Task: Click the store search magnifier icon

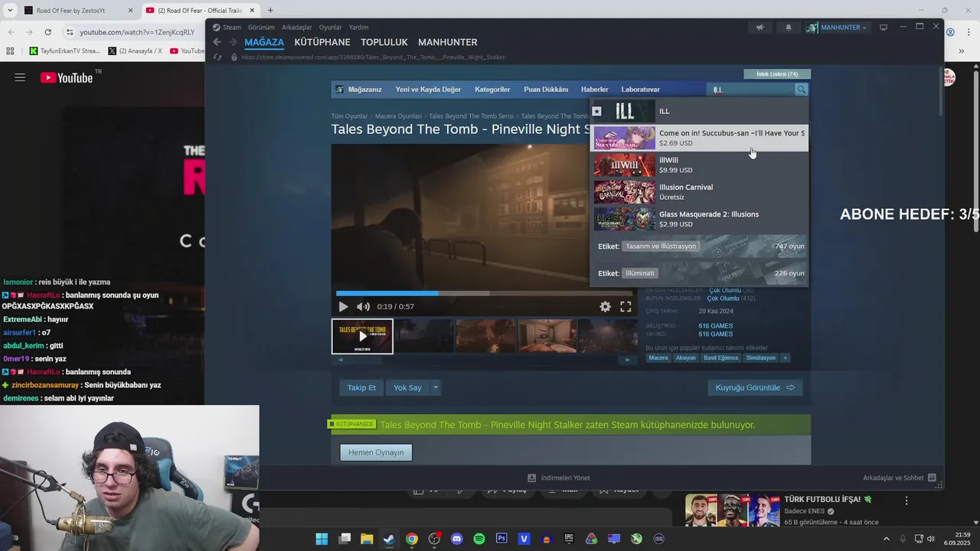Action: 801,90
